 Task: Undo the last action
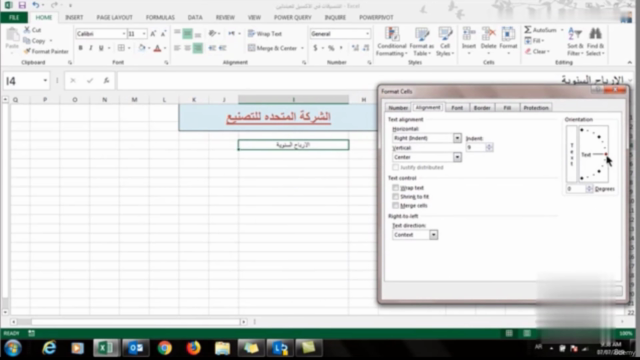[x=36, y=5]
